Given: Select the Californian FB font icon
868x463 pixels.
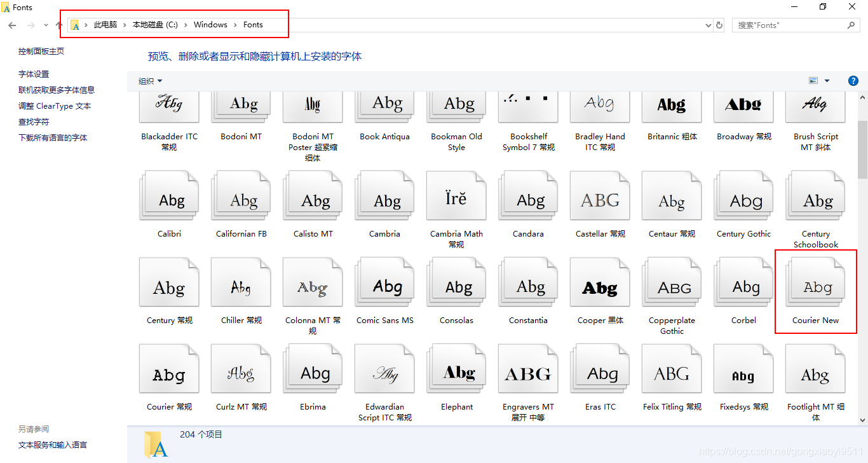Looking at the screenshot, I should [x=241, y=195].
